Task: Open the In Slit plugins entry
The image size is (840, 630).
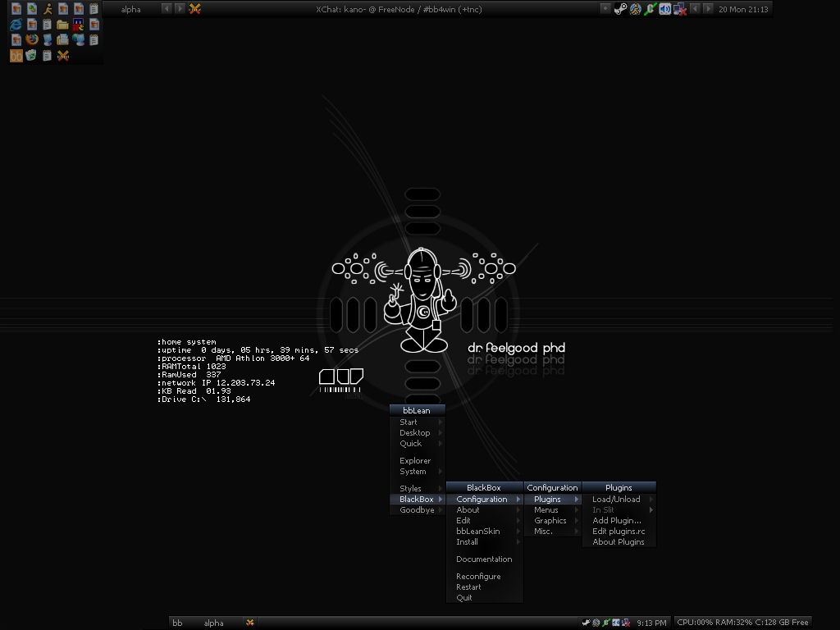Action: point(619,510)
